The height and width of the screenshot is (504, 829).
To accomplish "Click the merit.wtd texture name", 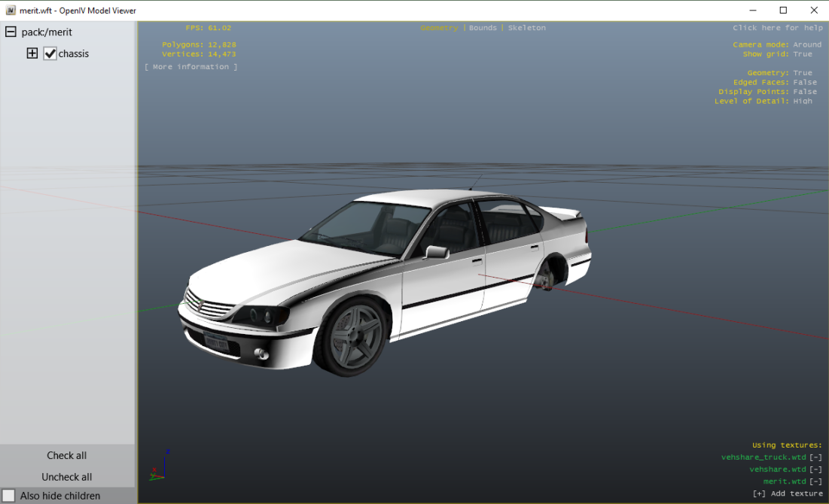I will [785, 482].
